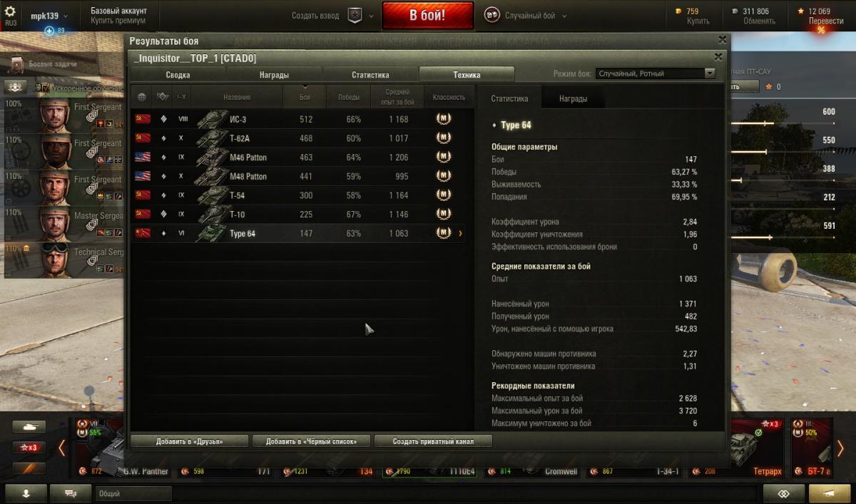The height and width of the screenshot is (504, 856).
Task: Click the Общий chat input field
Action: [x=133, y=493]
